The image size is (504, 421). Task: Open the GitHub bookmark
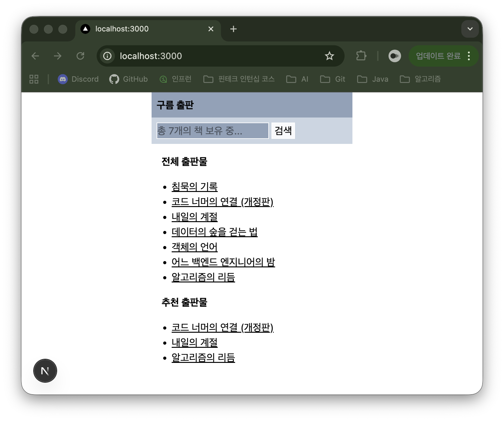(x=129, y=79)
